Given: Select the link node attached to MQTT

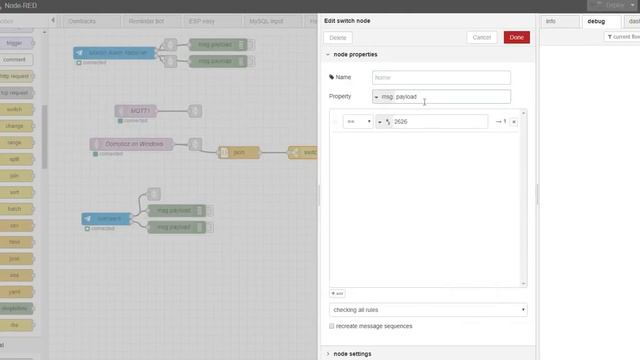Looking at the screenshot, I should [195, 111].
